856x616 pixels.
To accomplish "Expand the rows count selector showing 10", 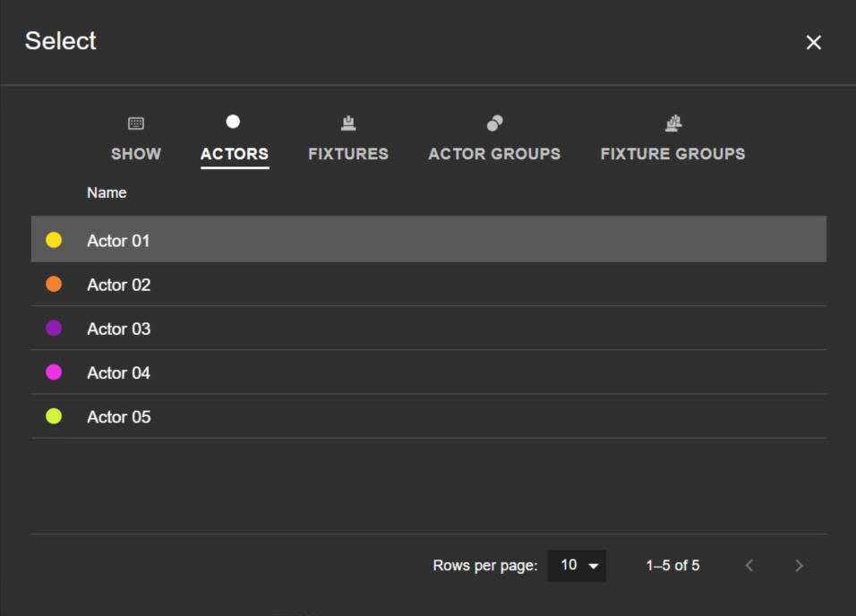I will pyautogui.click(x=577, y=565).
